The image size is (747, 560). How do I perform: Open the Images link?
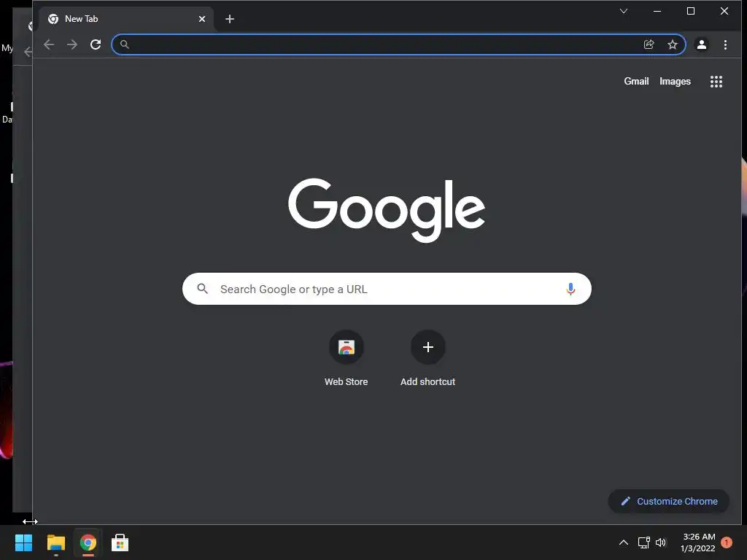(x=675, y=82)
